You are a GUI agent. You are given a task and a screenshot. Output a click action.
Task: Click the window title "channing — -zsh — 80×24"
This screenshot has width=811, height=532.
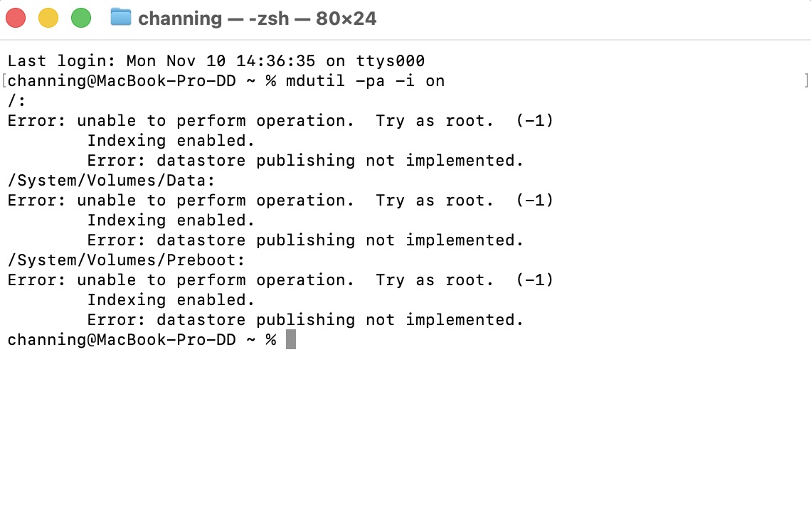tap(257, 18)
